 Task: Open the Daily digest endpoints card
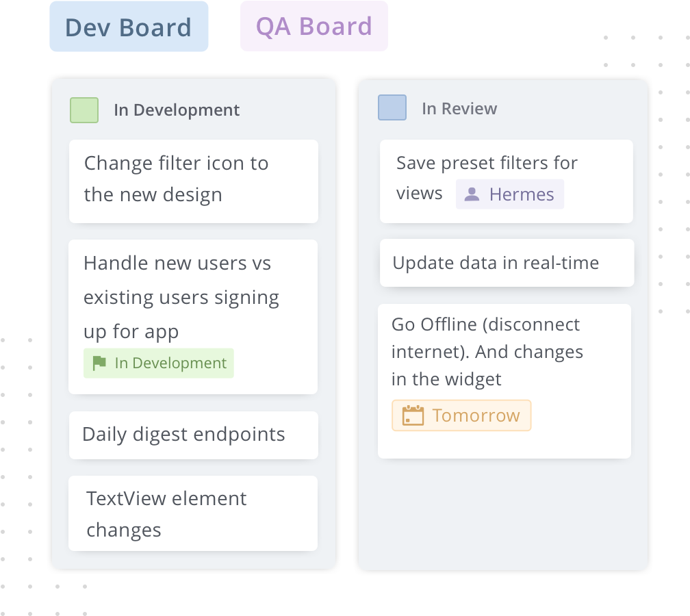pyautogui.click(x=194, y=435)
